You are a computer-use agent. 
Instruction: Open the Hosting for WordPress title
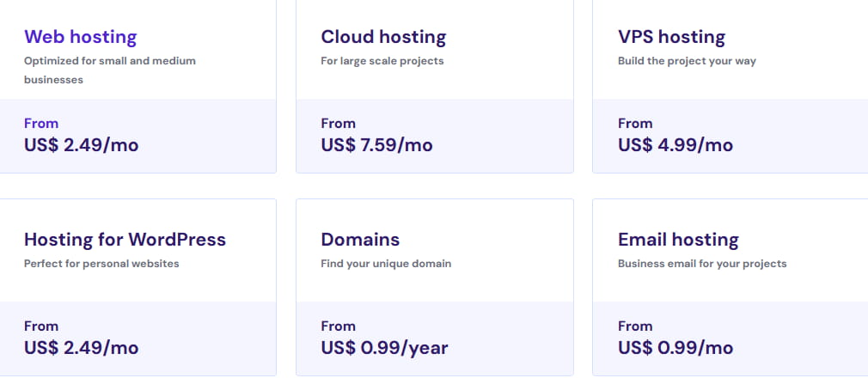tap(125, 240)
